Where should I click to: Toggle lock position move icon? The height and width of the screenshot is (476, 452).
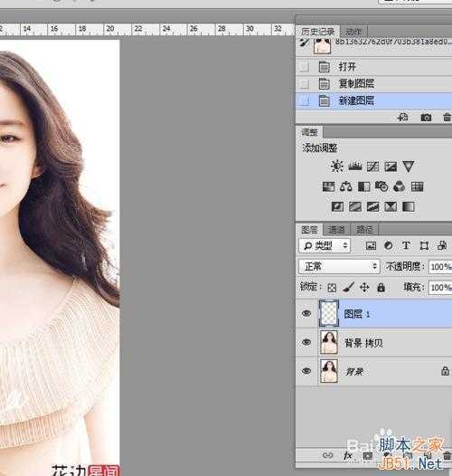click(x=364, y=287)
